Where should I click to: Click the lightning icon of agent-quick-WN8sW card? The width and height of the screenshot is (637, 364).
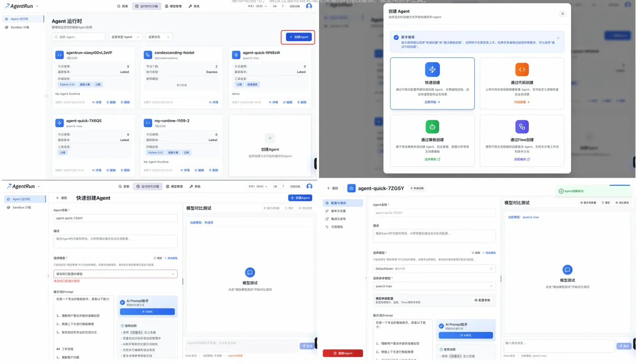click(236, 55)
